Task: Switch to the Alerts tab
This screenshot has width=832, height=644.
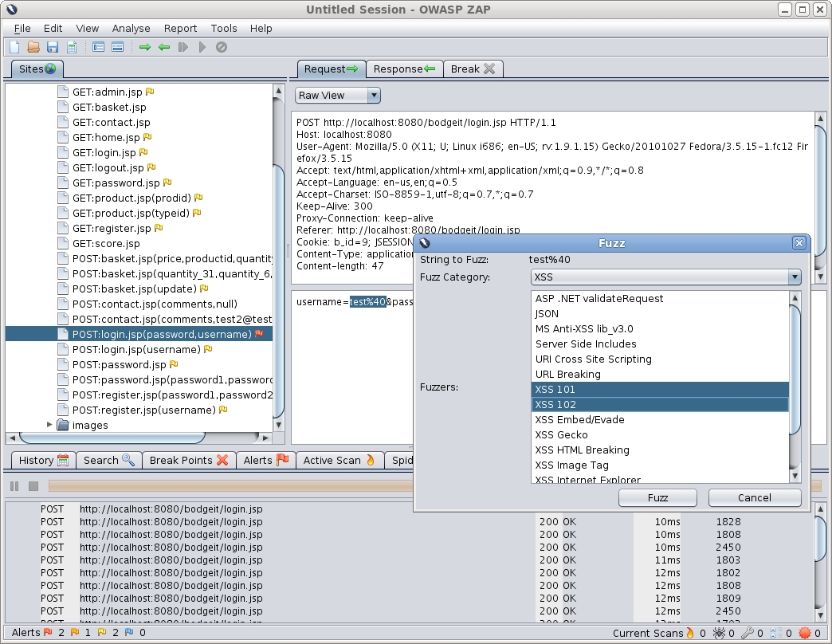Action: pos(266,460)
